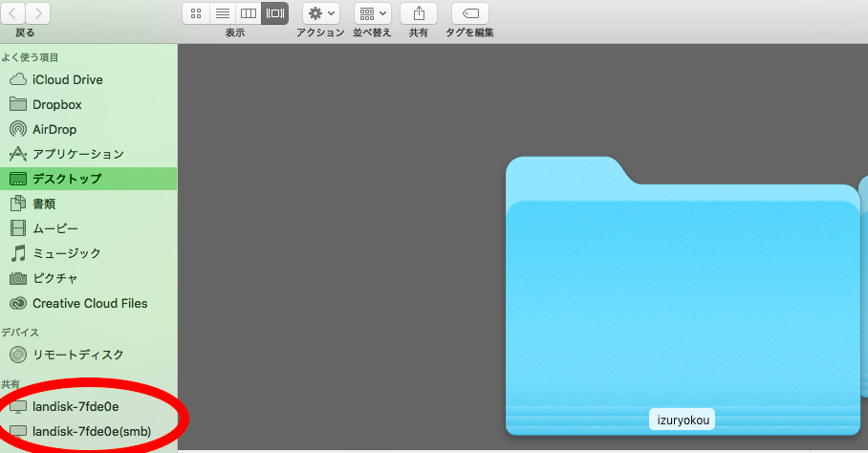The width and height of the screenshot is (868, 453).
Task: Open the 並べ替え arrange dropdown
Action: 373,13
